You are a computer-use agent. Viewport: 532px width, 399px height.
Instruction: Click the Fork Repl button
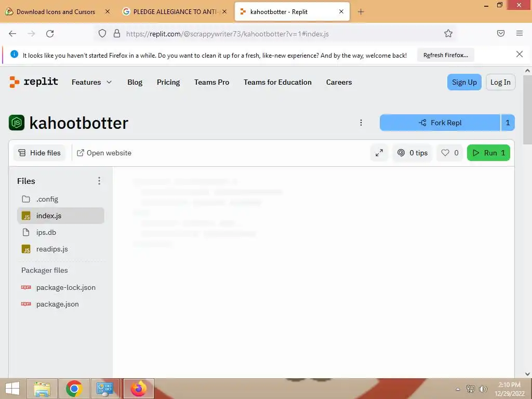click(440, 123)
